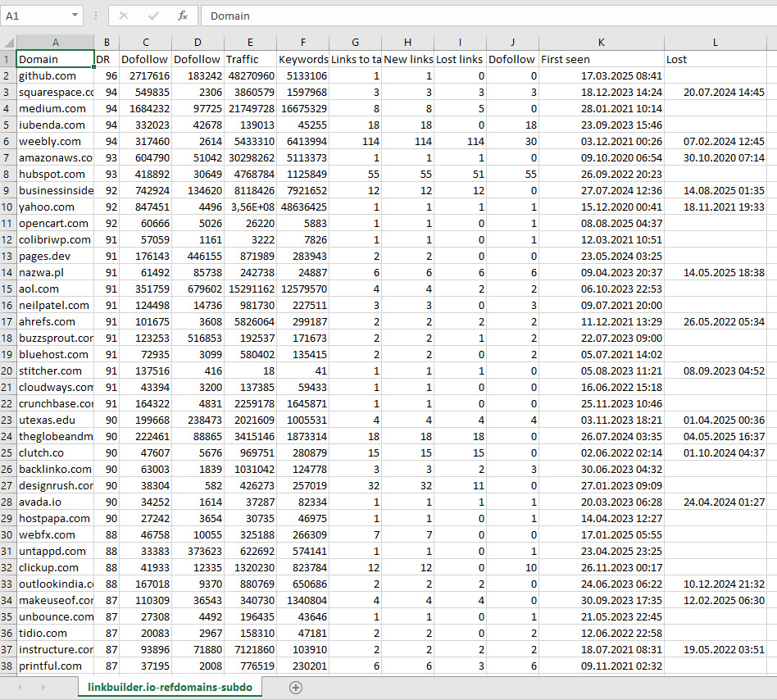
Task: Select the stitcher.com cell
Action: click(x=56, y=370)
